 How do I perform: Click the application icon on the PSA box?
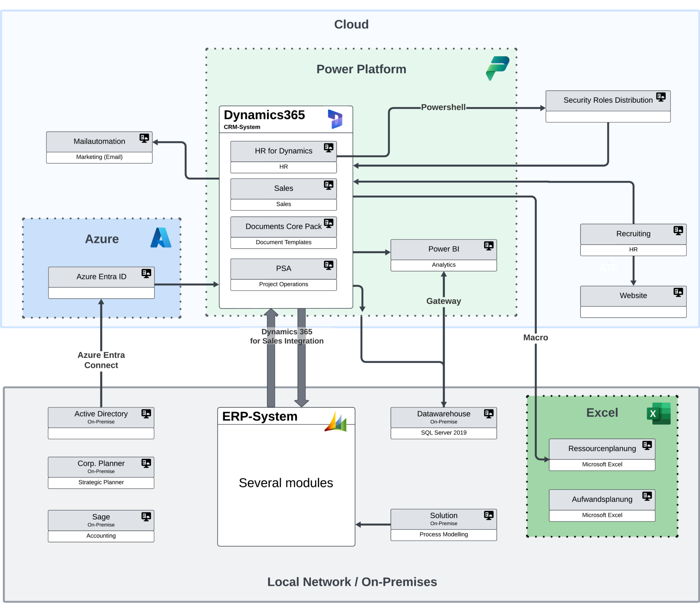(x=328, y=265)
